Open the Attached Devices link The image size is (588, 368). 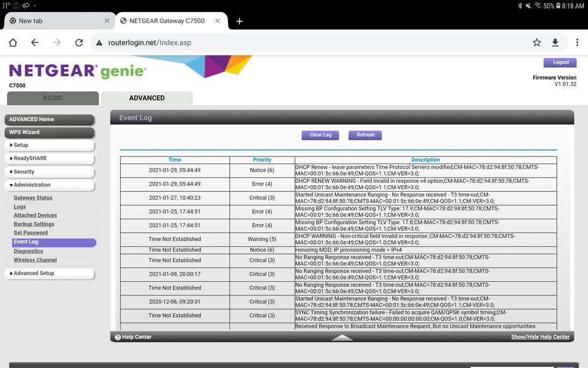[35, 215]
